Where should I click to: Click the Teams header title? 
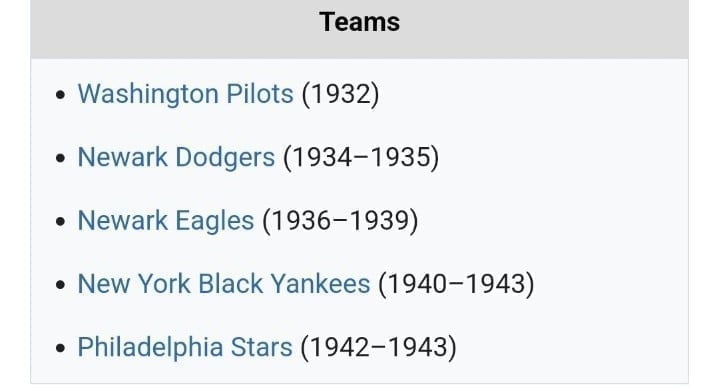tap(360, 22)
